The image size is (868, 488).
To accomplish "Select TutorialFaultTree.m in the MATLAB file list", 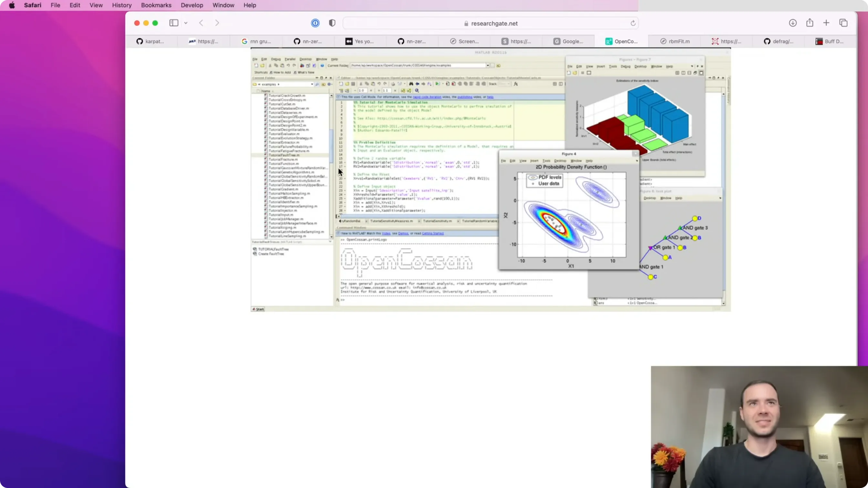I will (284, 155).
